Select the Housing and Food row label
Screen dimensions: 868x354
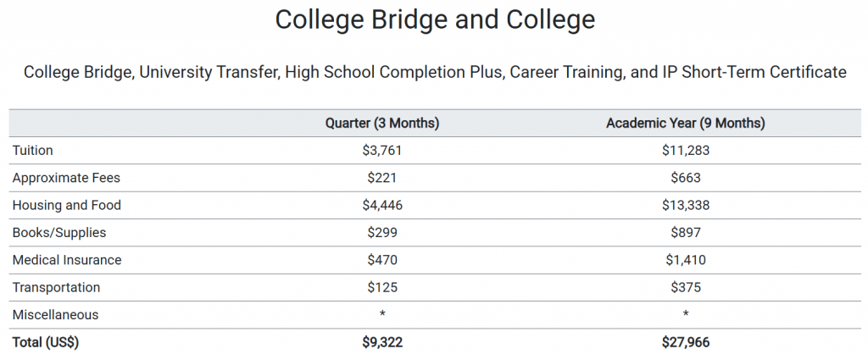click(66, 205)
